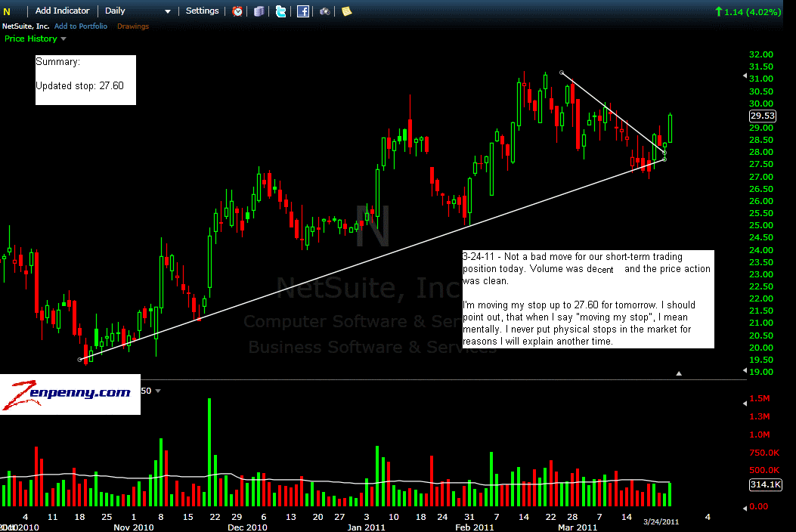This screenshot has height=532, width=796.
Task: Click the 3/24/2011 date label on the time axis
Action: [x=661, y=522]
